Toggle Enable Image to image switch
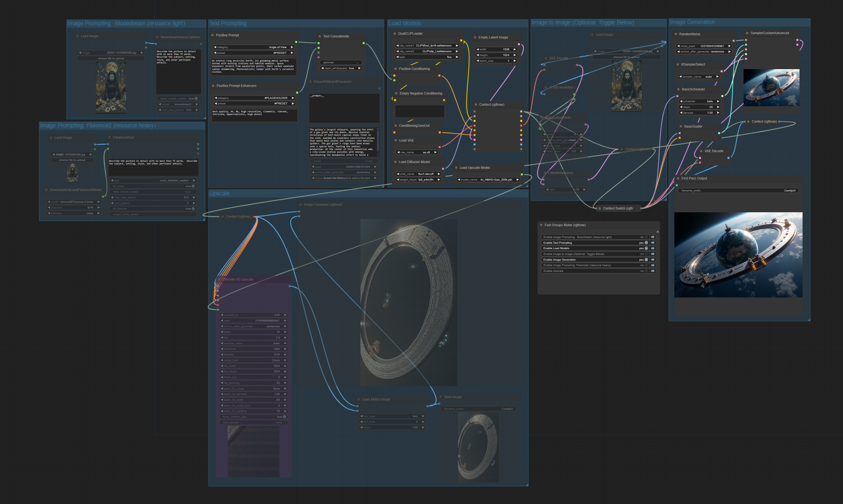The height and width of the screenshot is (504, 843). 646,254
